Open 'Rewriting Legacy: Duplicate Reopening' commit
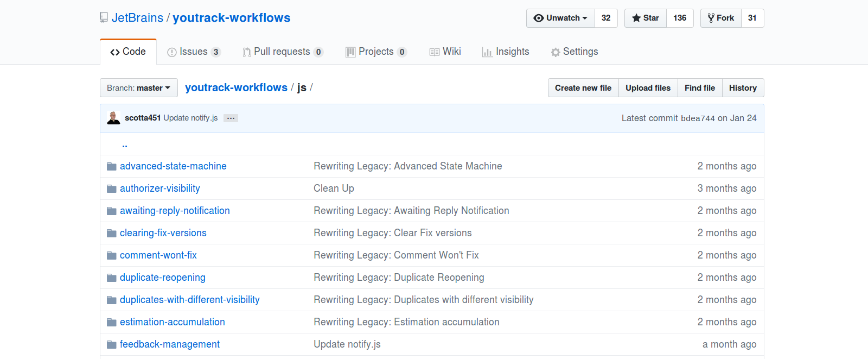868x359 pixels. pos(399,278)
